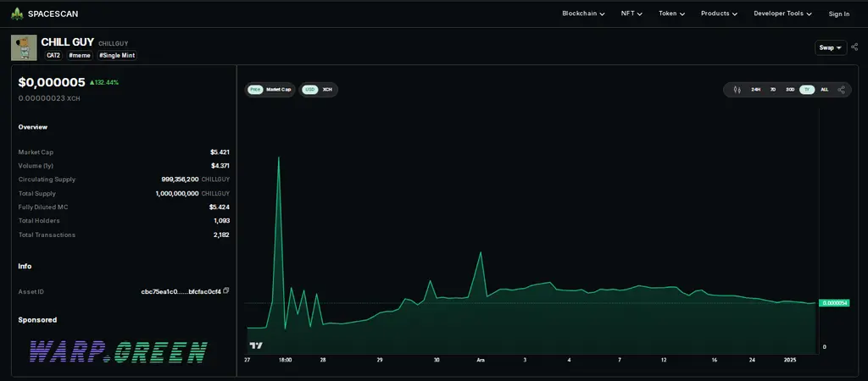Click the Spacescan logo icon
868x381 pixels.
click(17, 14)
